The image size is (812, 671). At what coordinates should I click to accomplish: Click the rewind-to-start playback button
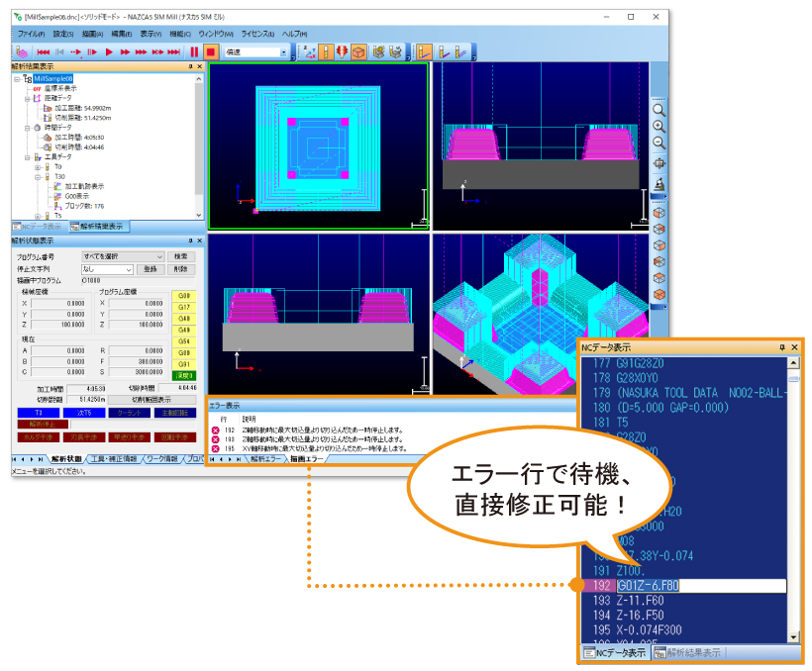click(x=44, y=52)
